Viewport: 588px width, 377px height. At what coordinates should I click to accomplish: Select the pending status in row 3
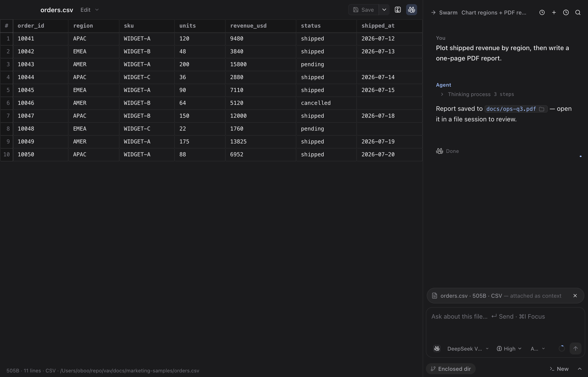[326, 64]
